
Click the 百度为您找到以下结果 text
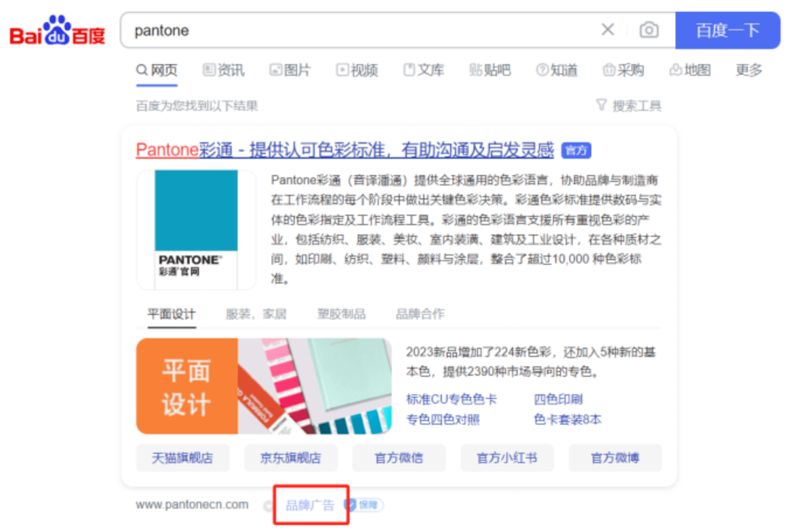coord(197,106)
